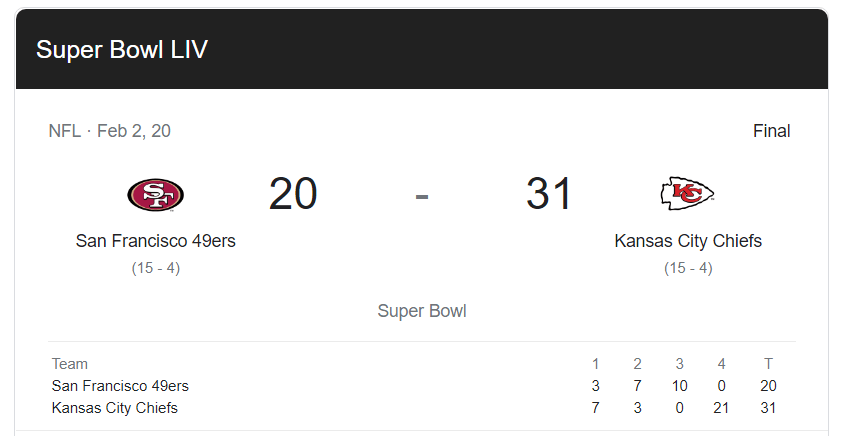This screenshot has width=849, height=436.
Task: Click the Chiefs large score 31
Action: [x=549, y=194]
